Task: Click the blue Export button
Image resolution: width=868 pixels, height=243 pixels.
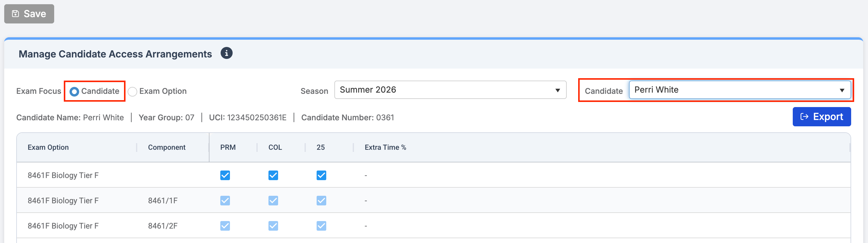Action: pos(822,117)
